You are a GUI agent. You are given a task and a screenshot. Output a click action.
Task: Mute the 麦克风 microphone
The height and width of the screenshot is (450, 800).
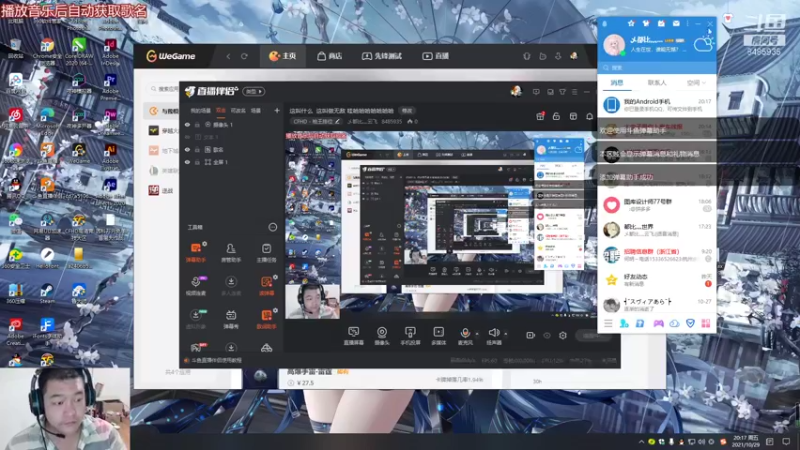click(x=465, y=336)
